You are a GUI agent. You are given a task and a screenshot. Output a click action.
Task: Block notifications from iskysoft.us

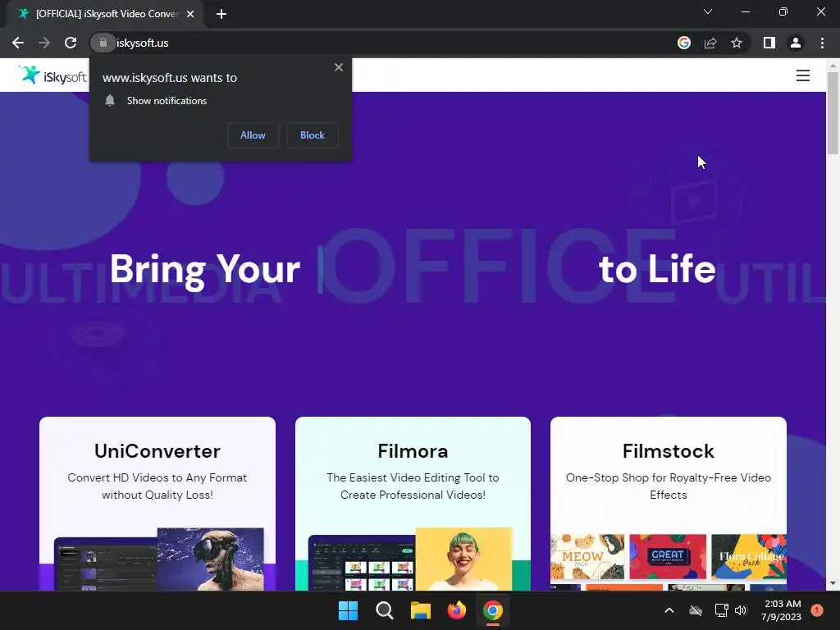tap(313, 135)
